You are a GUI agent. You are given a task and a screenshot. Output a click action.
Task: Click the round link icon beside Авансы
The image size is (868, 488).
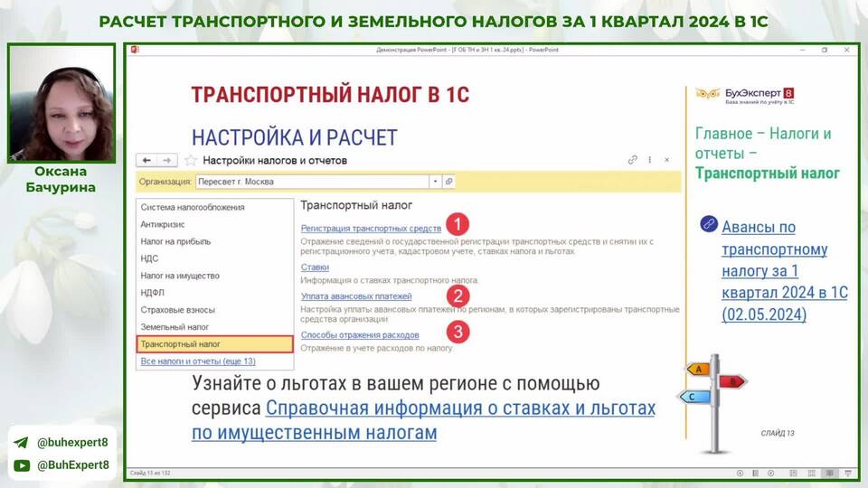pyautogui.click(x=709, y=224)
